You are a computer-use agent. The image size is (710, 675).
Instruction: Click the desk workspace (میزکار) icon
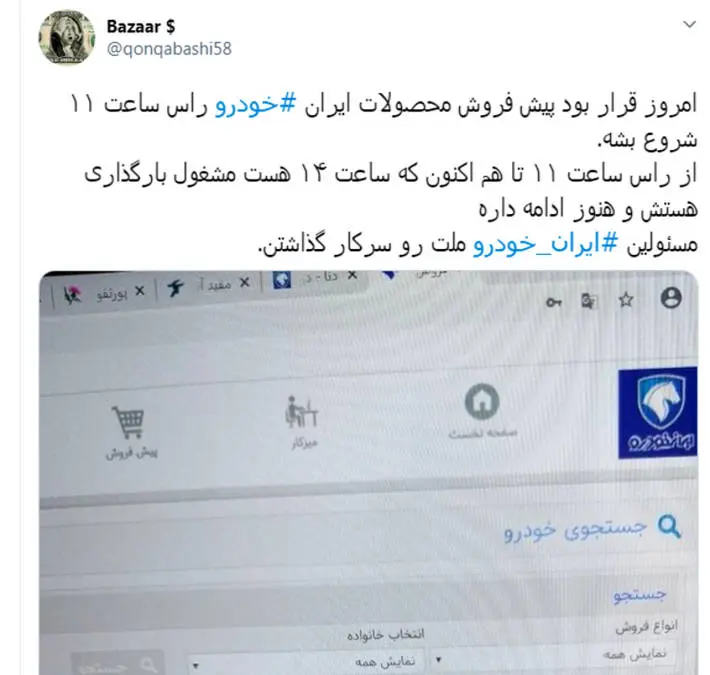[x=301, y=412]
